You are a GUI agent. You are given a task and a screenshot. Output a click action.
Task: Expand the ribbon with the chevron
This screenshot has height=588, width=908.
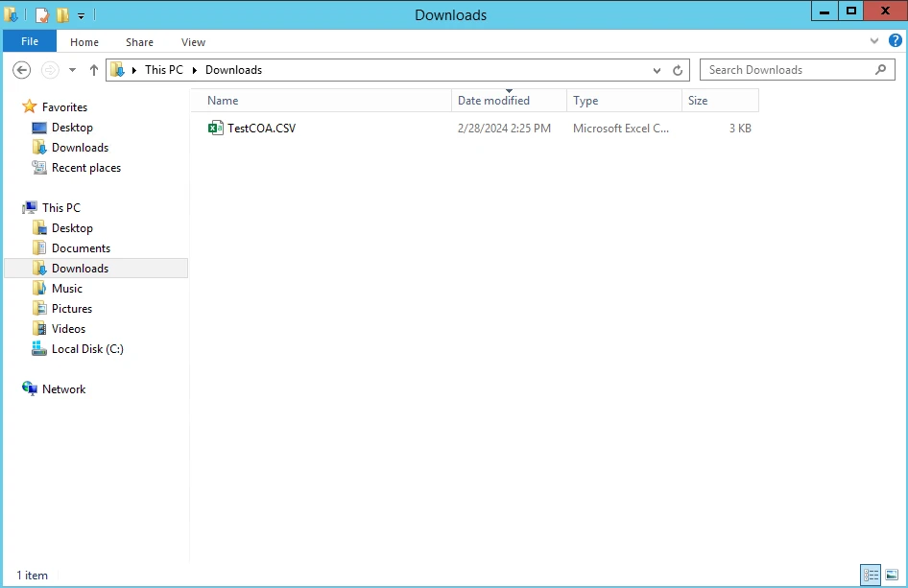coord(874,40)
